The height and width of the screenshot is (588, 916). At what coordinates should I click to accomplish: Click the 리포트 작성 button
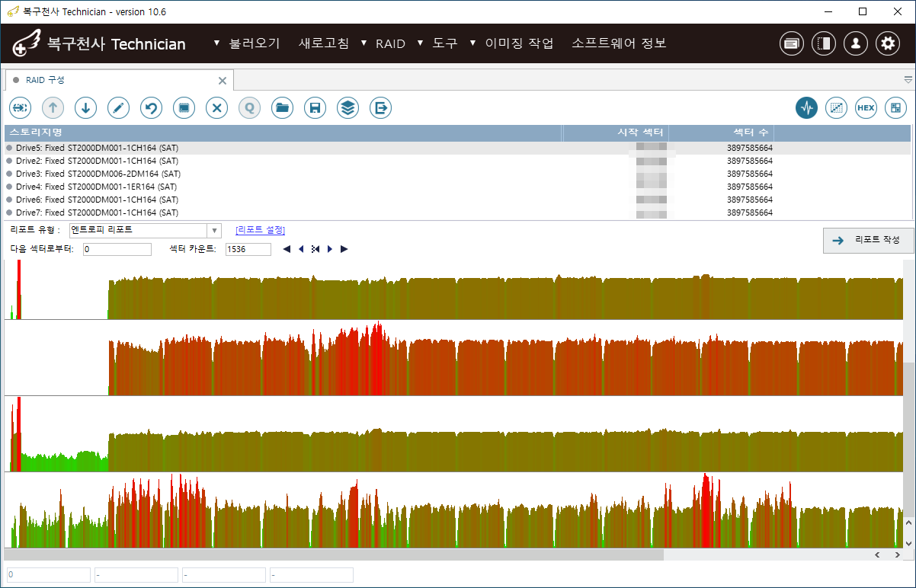coord(868,240)
